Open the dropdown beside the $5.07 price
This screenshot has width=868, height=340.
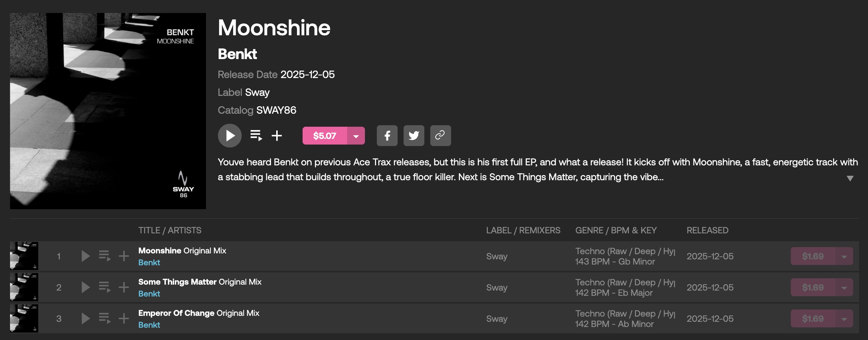356,136
